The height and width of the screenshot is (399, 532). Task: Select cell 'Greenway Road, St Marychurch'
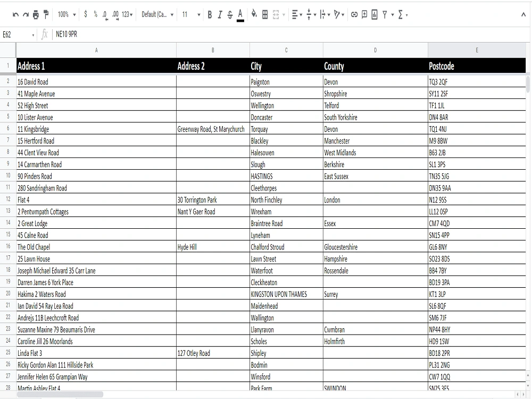coord(213,129)
